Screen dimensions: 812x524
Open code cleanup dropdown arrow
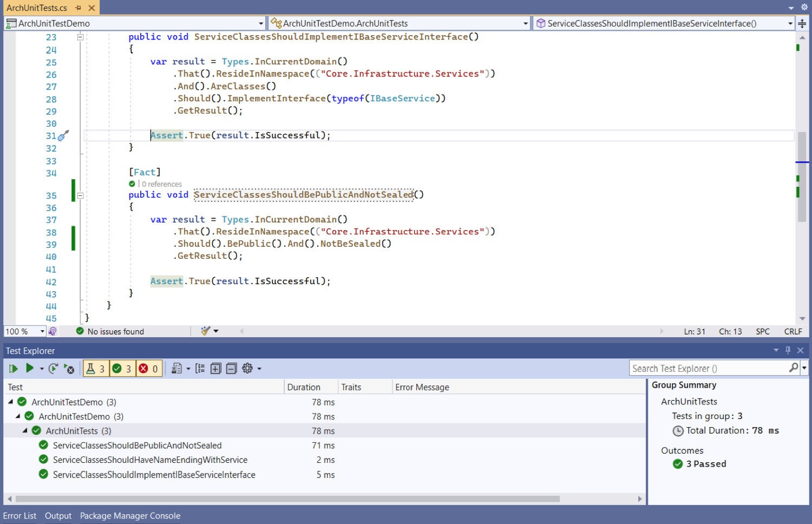click(x=216, y=331)
